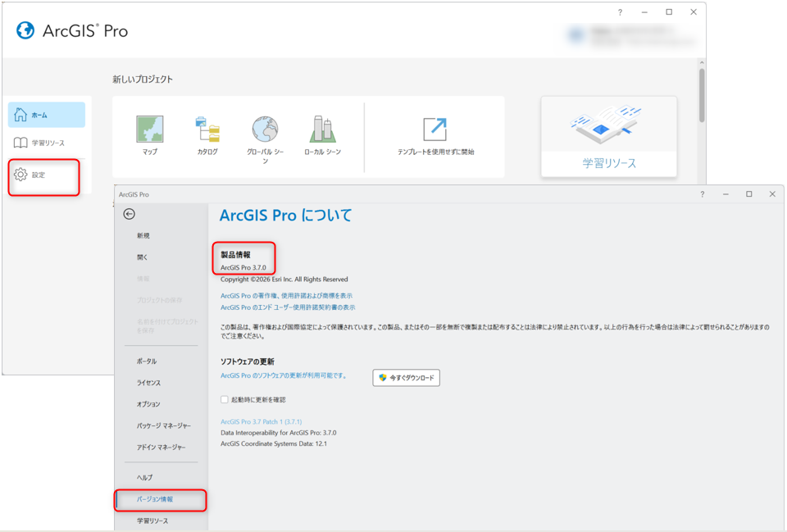Viewport: 787px width, 532px height.
Task: Open Options (オプション) in the left menu
Action: click(x=148, y=404)
